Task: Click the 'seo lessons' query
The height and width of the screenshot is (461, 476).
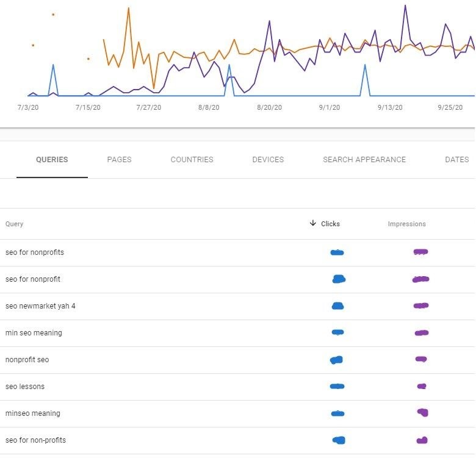Action: coord(25,387)
